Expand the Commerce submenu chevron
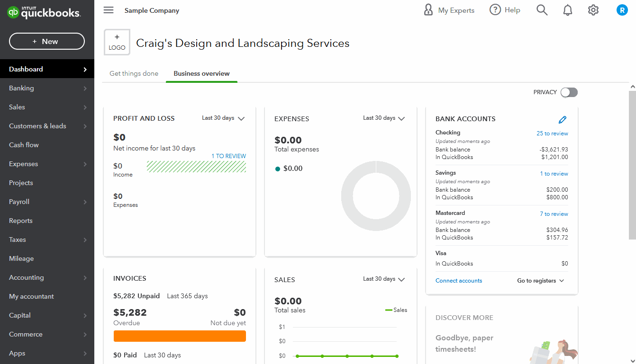Image resolution: width=636 pixels, height=364 pixels. [85, 334]
